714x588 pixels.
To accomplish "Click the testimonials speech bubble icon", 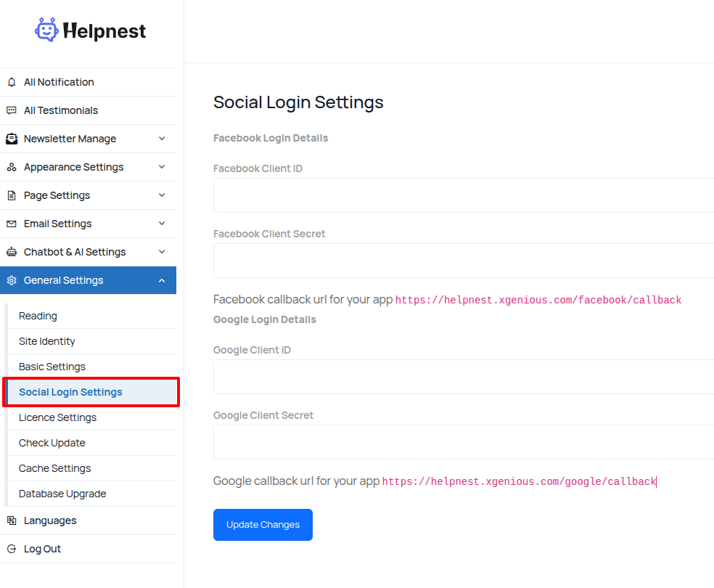I will click(12, 110).
